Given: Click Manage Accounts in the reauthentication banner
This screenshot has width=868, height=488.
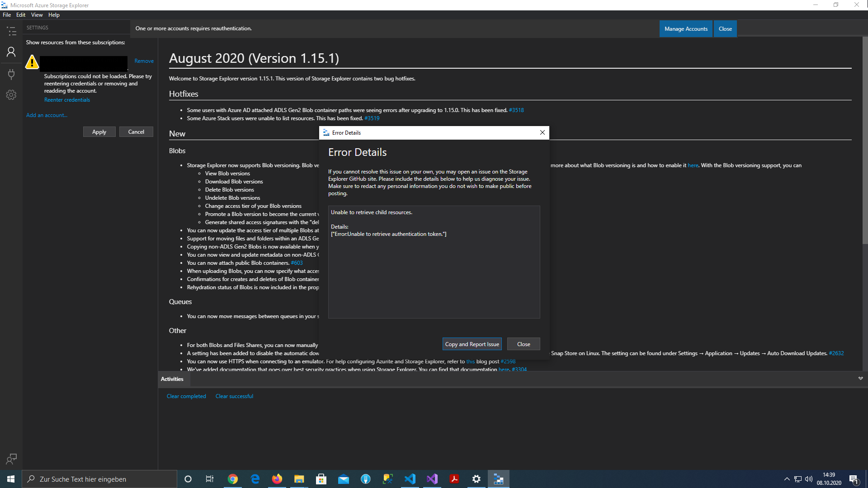Looking at the screenshot, I should [x=685, y=28].
